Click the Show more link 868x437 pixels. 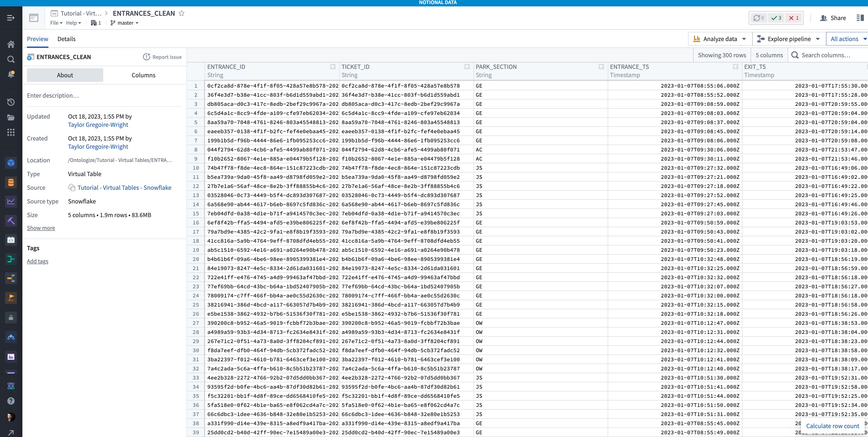click(x=41, y=228)
